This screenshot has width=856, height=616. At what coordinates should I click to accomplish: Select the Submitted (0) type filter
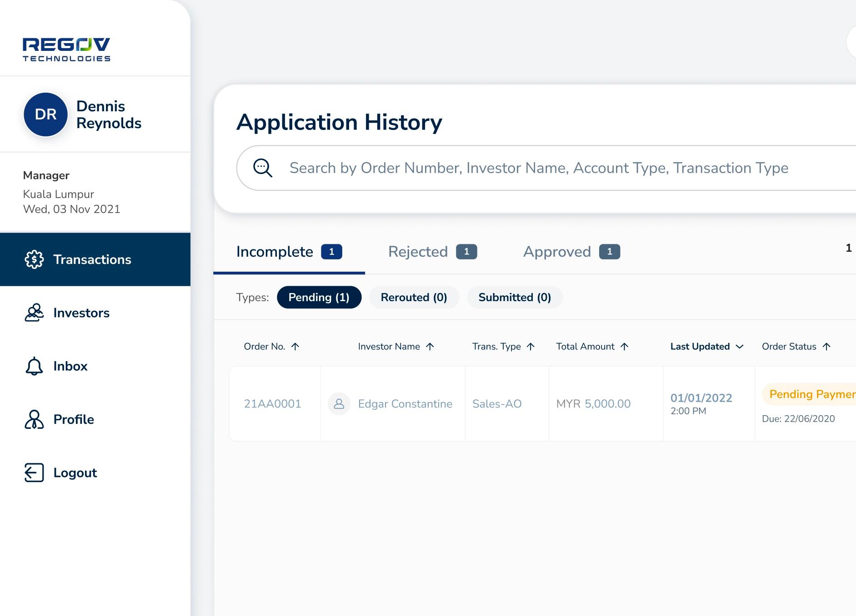point(515,298)
